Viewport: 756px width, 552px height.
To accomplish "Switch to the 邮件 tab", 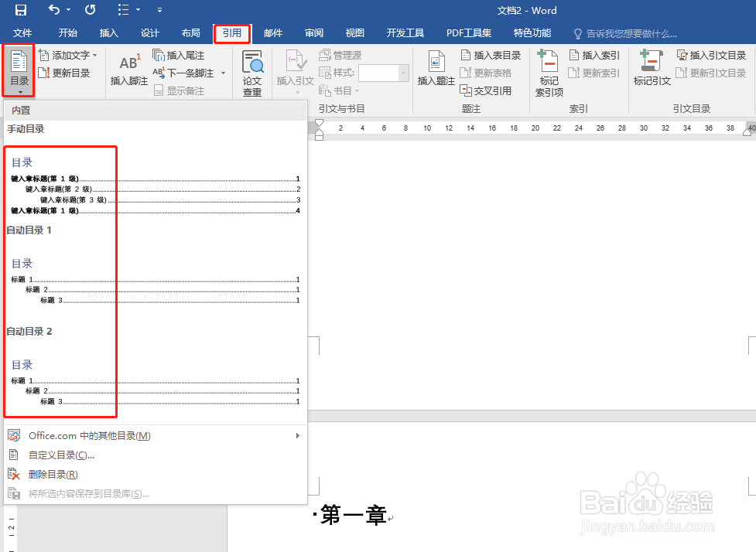I will 273,33.
